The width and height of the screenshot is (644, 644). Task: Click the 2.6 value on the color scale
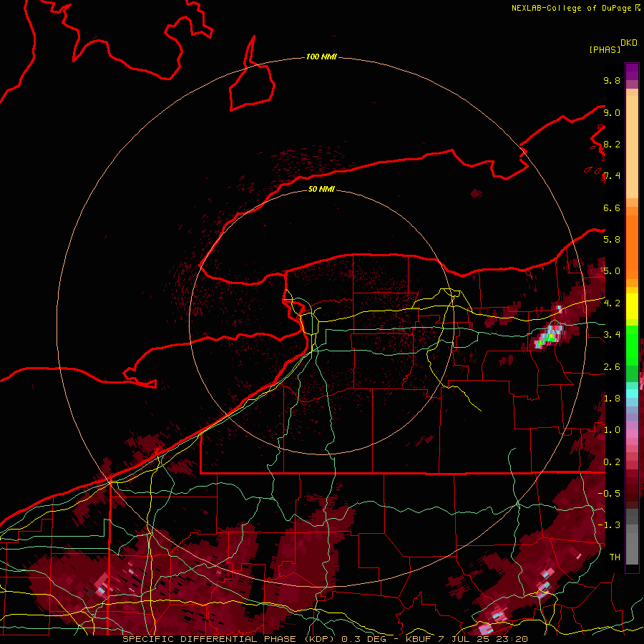coord(612,367)
